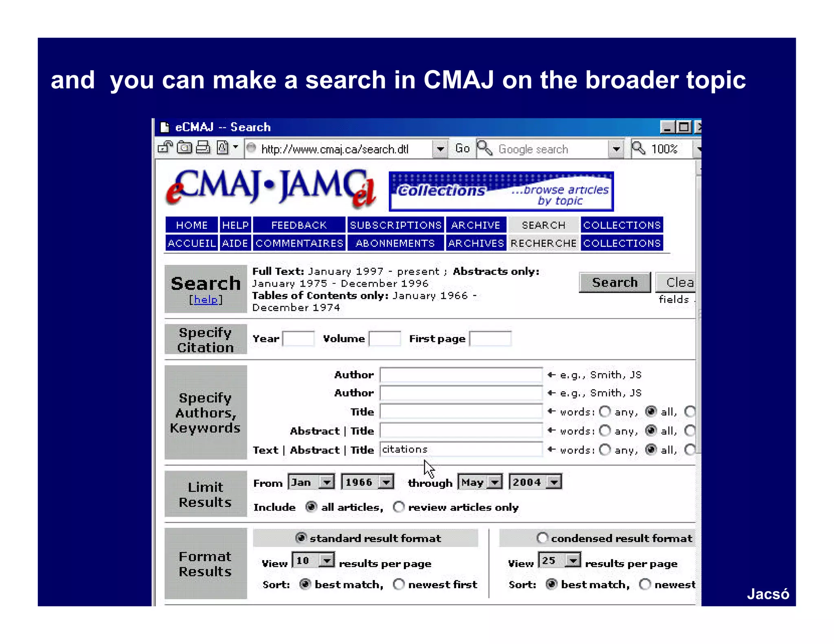Click the Clear fields button
Image resolution: width=834 pixels, height=644 pixels.
click(x=676, y=282)
